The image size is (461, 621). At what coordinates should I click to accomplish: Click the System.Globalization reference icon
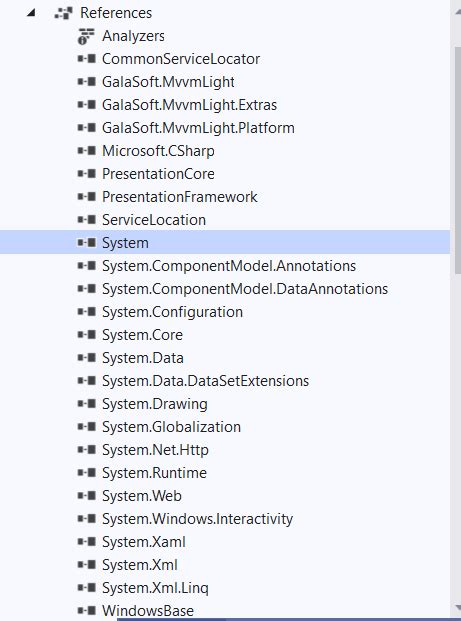coord(87,427)
